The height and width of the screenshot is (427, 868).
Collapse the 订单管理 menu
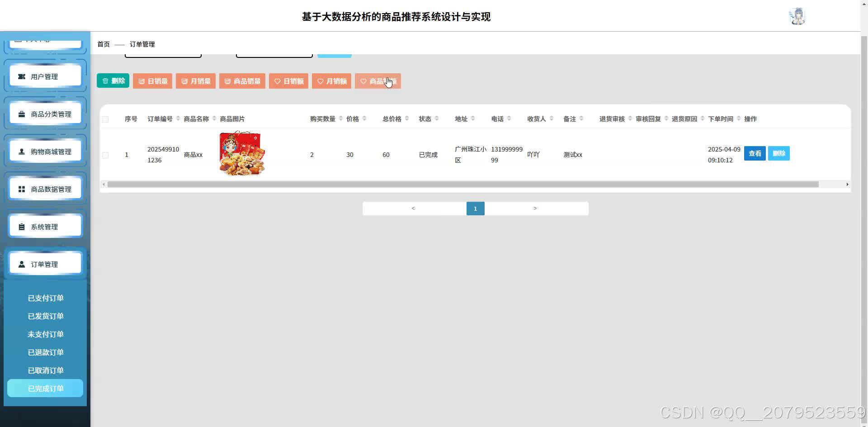(x=45, y=264)
